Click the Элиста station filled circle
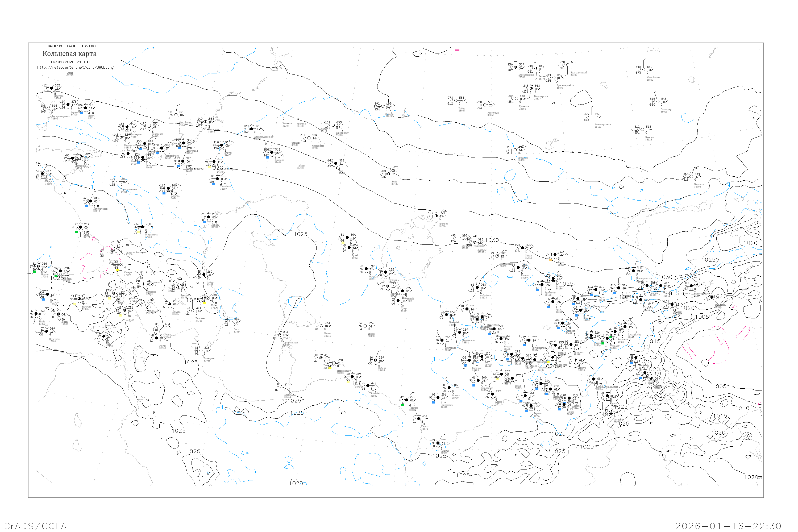The height and width of the screenshot is (532, 798). [x=168, y=188]
